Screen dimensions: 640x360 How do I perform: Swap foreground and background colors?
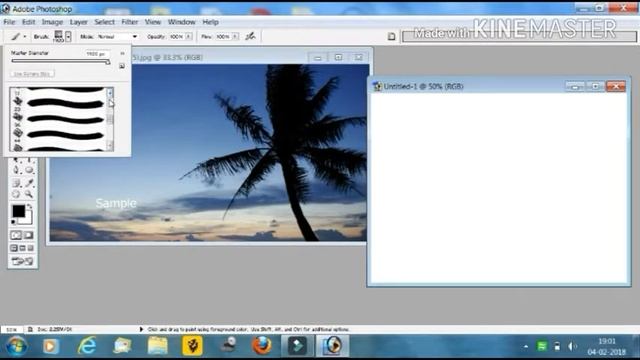30,207
